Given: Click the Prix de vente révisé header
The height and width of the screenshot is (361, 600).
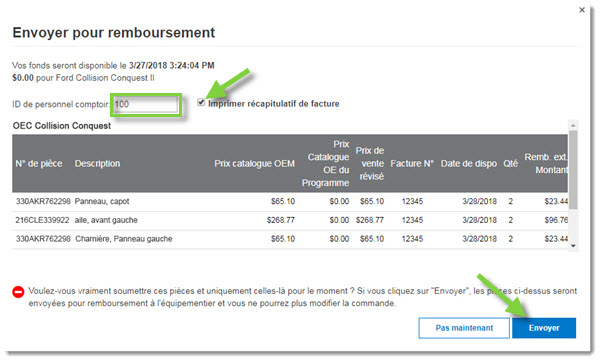Looking at the screenshot, I should click(x=370, y=163).
